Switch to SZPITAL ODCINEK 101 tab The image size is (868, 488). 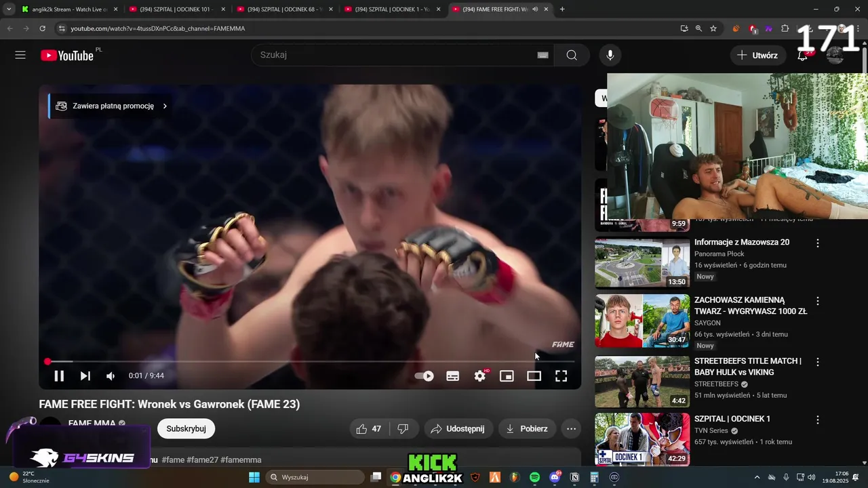pos(171,9)
